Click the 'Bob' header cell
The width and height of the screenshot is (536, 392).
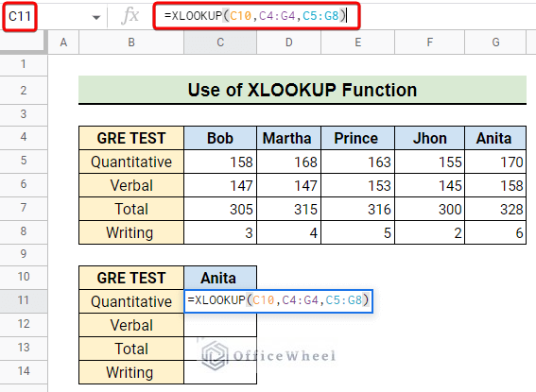[x=220, y=138]
